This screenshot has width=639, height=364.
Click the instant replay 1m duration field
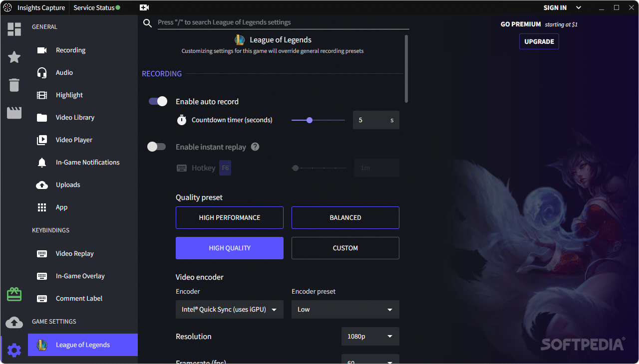pyautogui.click(x=377, y=168)
